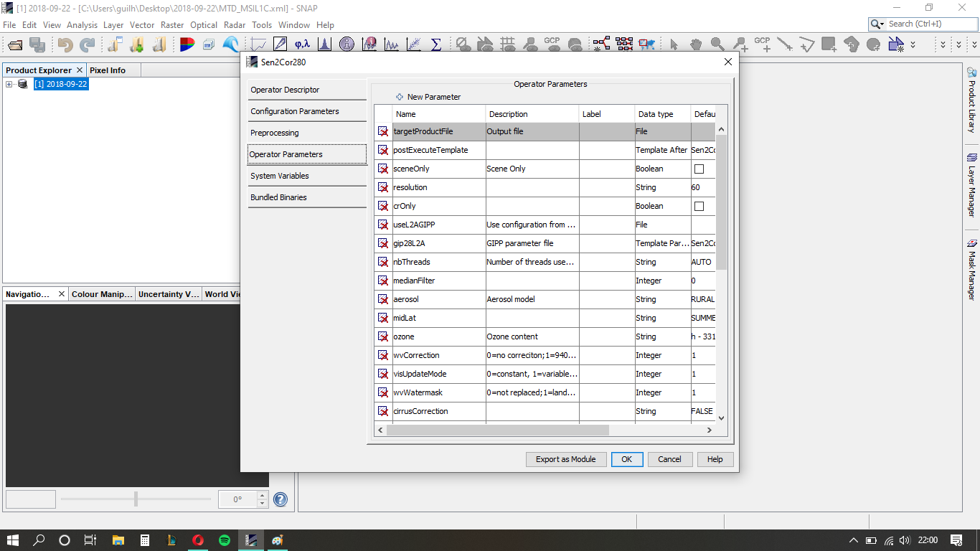
Task: Click the rotation angle spinner up arrow
Action: [x=262, y=495]
